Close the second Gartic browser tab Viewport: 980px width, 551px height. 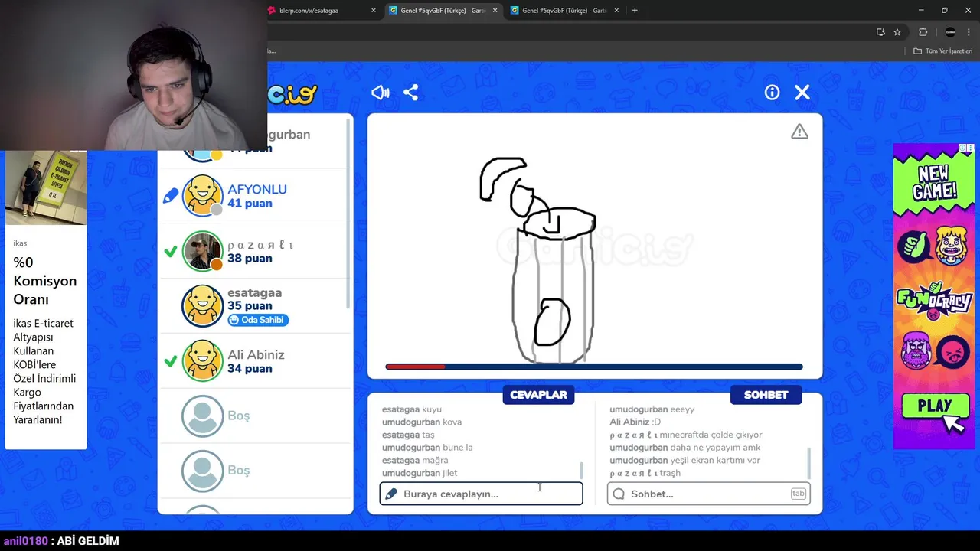pos(616,11)
